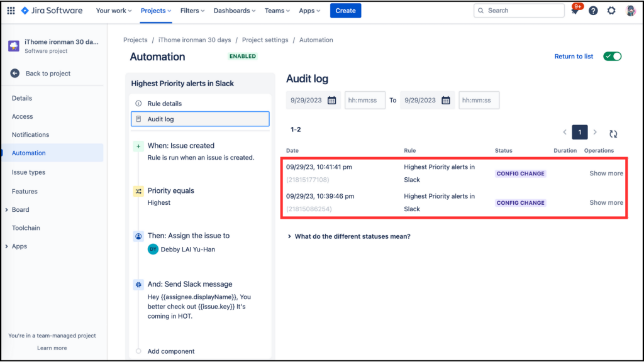Open the Filters dropdown

(x=192, y=11)
